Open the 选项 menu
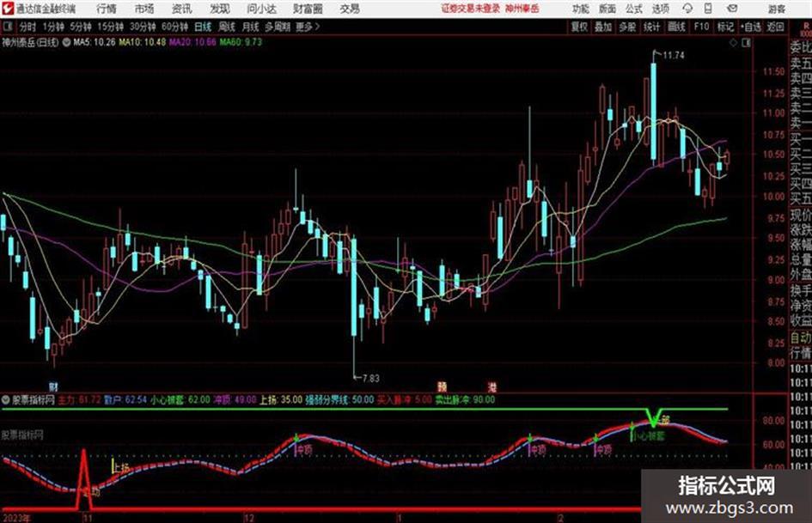 tap(661, 9)
